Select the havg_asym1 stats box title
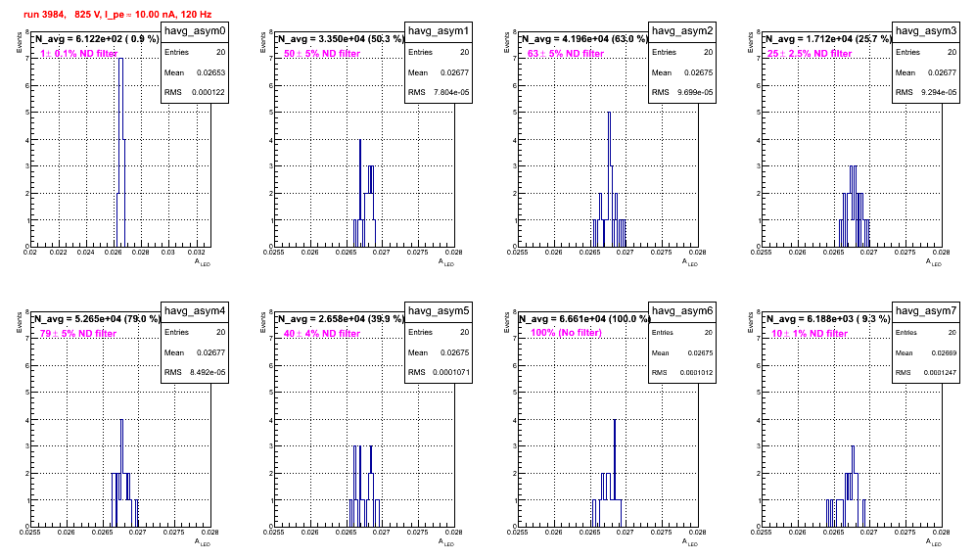The image size is (975, 560). 439,30
